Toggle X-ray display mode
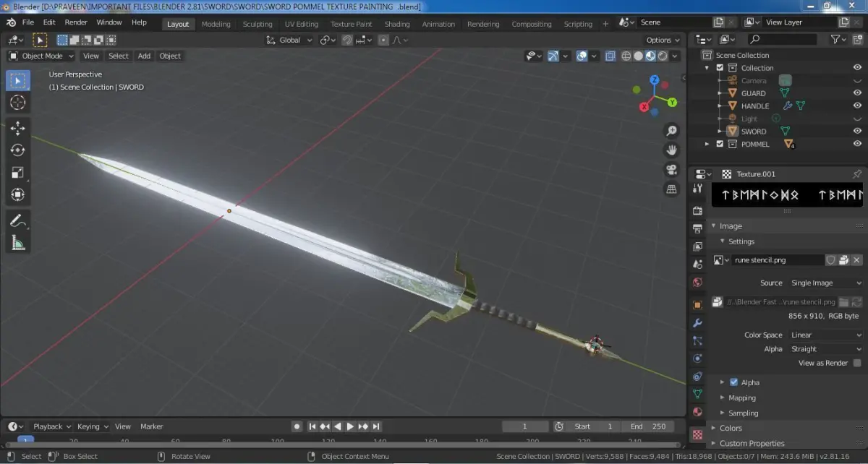The image size is (868, 464). (x=610, y=56)
